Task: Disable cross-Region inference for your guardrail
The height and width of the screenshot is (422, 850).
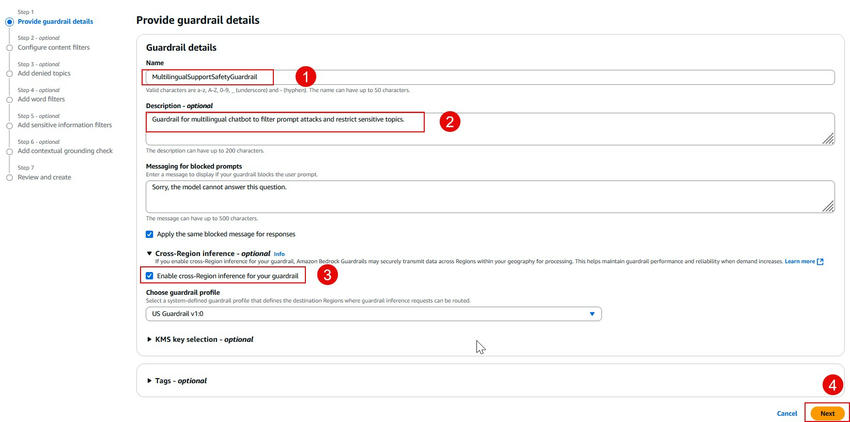Action: 150,275
